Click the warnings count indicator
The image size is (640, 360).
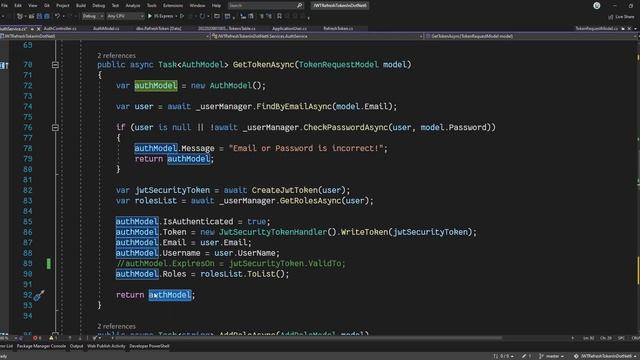53,338
